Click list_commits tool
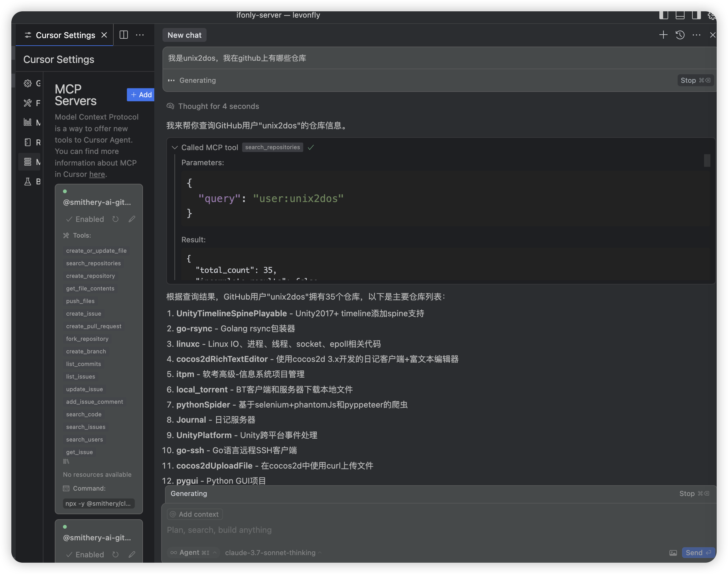Image resolution: width=728 pixels, height=574 pixels. pyautogui.click(x=83, y=364)
